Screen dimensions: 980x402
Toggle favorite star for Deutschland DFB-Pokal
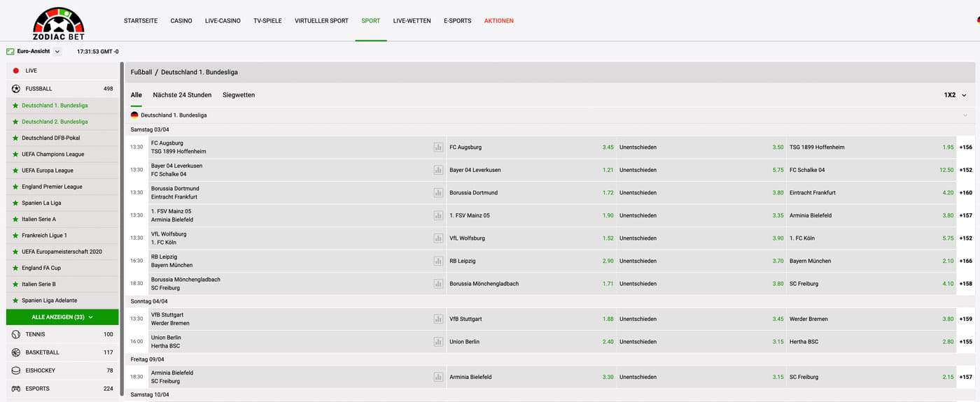coord(15,138)
